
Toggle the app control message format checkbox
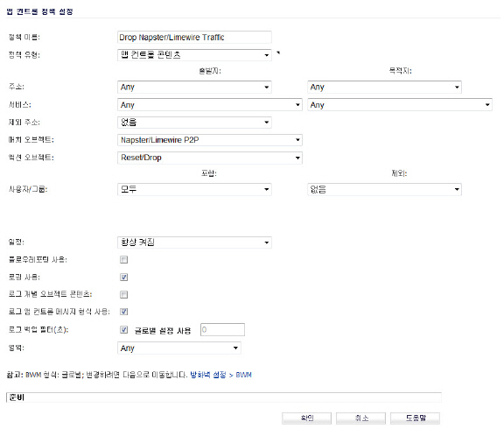click(x=123, y=312)
